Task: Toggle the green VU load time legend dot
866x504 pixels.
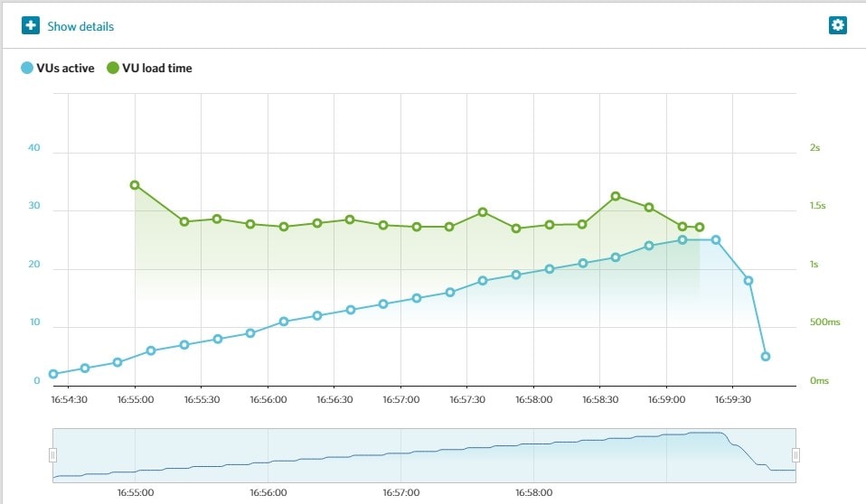Action: pos(113,68)
